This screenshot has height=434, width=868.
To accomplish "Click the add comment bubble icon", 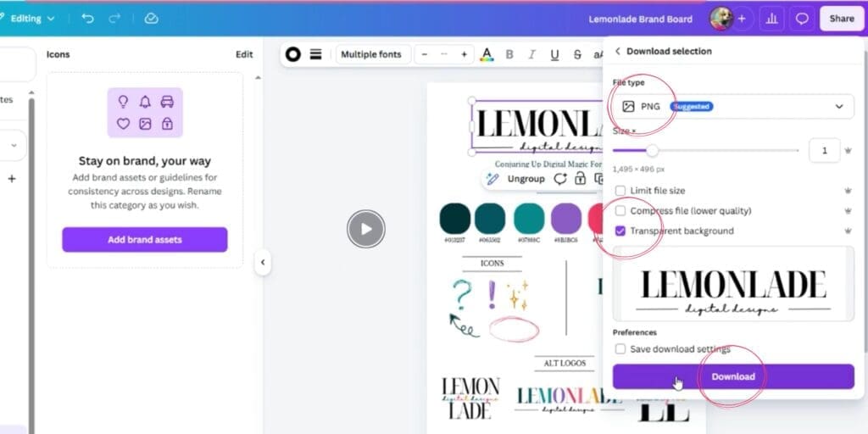I will click(x=560, y=179).
